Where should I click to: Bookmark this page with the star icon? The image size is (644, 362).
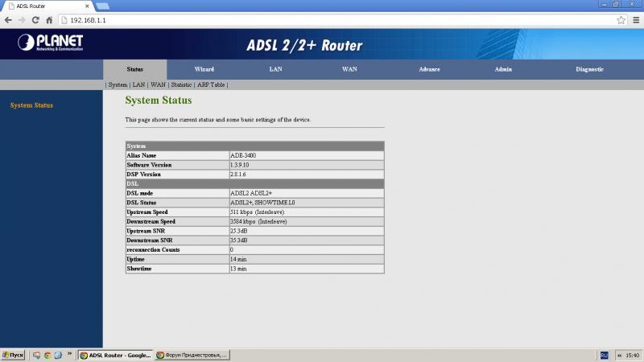[621, 19]
